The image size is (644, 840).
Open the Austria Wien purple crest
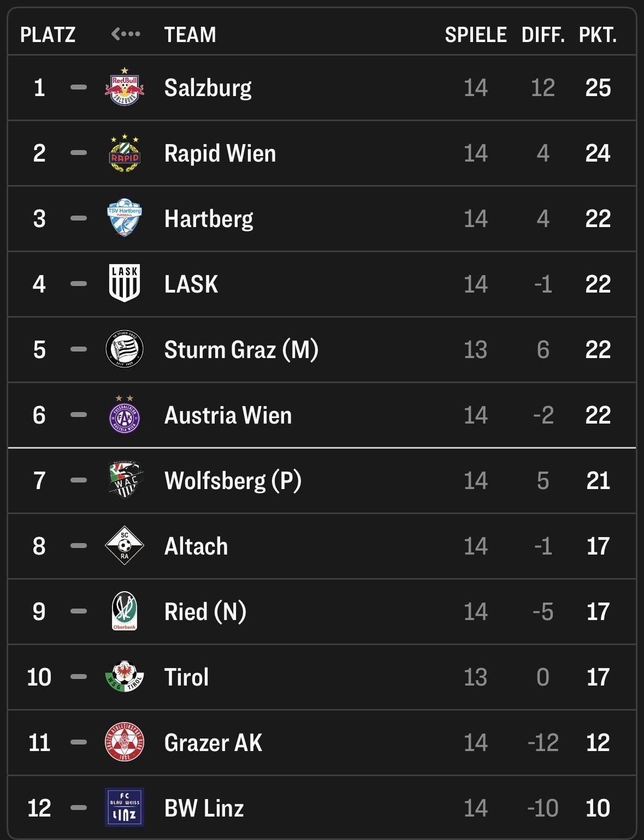point(125,415)
